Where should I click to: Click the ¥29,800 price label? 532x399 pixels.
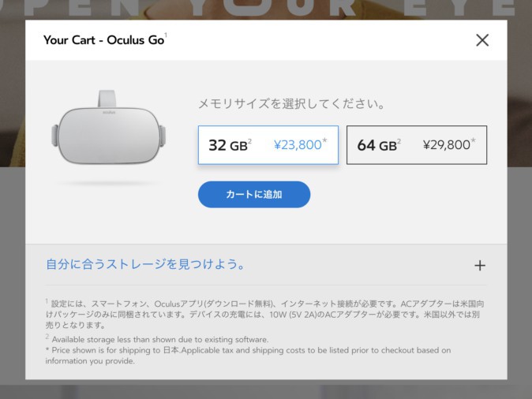[446, 145]
